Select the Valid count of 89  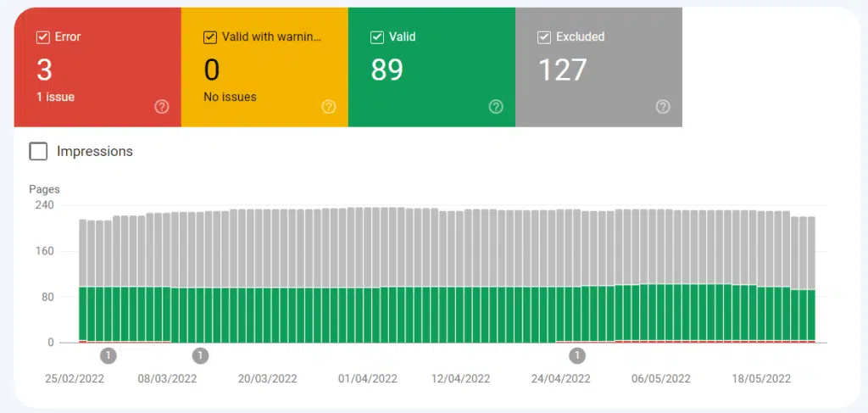tap(387, 69)
